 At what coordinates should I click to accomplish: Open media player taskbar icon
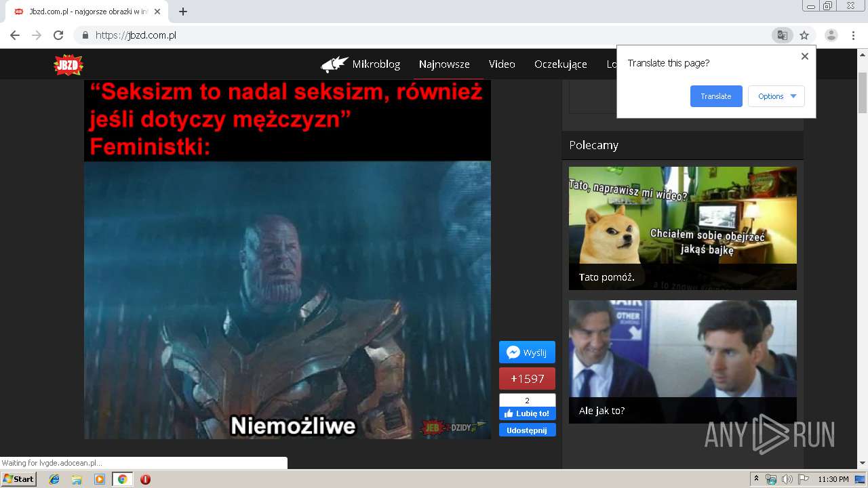100,479
